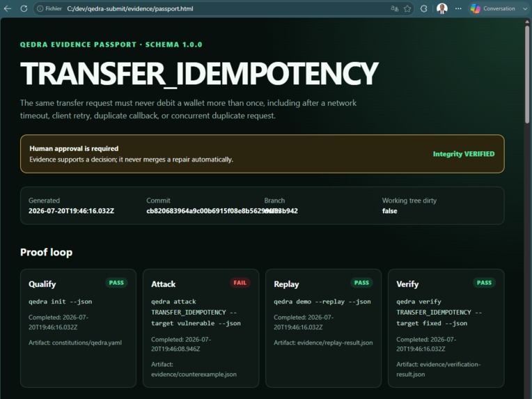Click the Replay card title

tap(286, 284)
